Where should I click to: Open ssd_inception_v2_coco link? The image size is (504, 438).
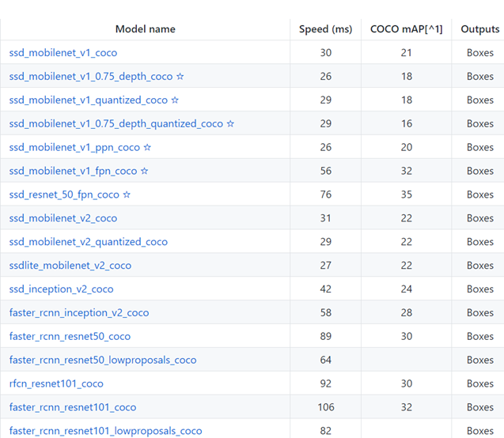click(61, 289)
